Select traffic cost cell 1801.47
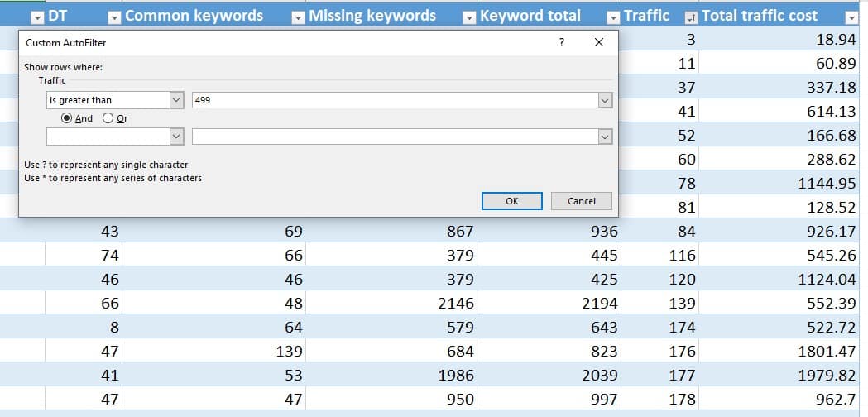868x417 pixels. [x=779, y=351]
